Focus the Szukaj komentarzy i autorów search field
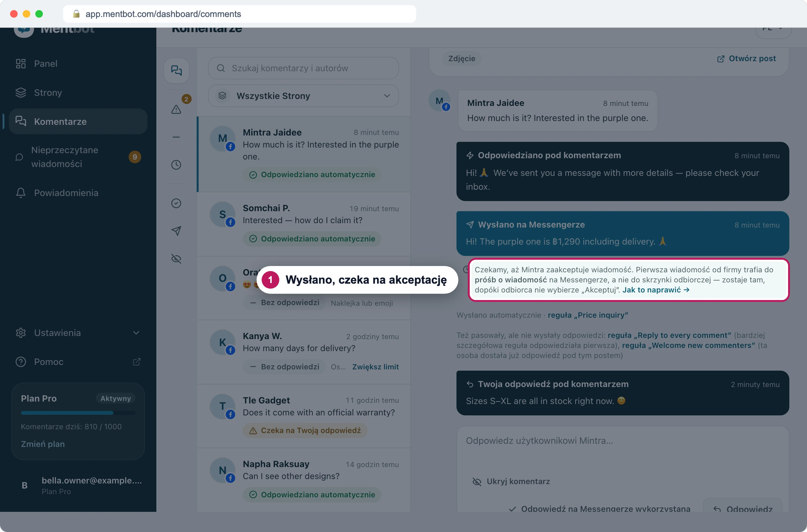This screenshot has height=532, width=807. tap(303, 68)
